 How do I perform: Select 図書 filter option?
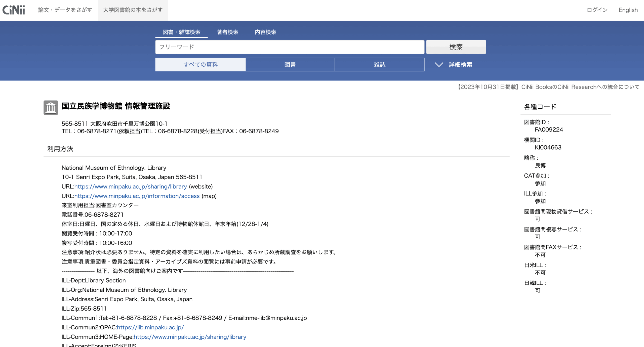point(290,65)
